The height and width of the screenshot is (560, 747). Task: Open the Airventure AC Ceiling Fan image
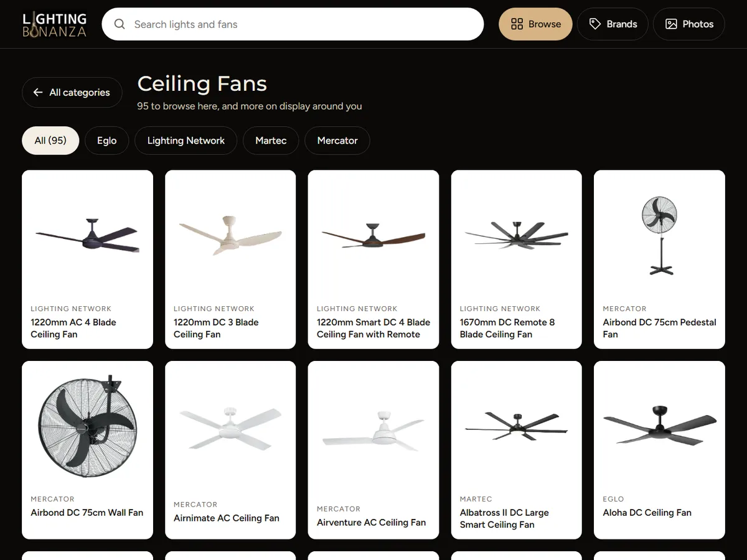[374, 431]
